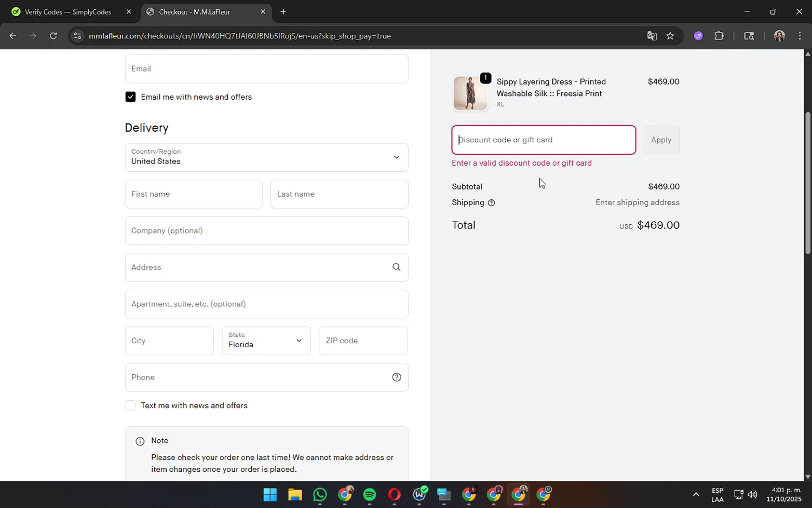Click the Apply discount button
The image size is (812, 508).
(662, 140)
